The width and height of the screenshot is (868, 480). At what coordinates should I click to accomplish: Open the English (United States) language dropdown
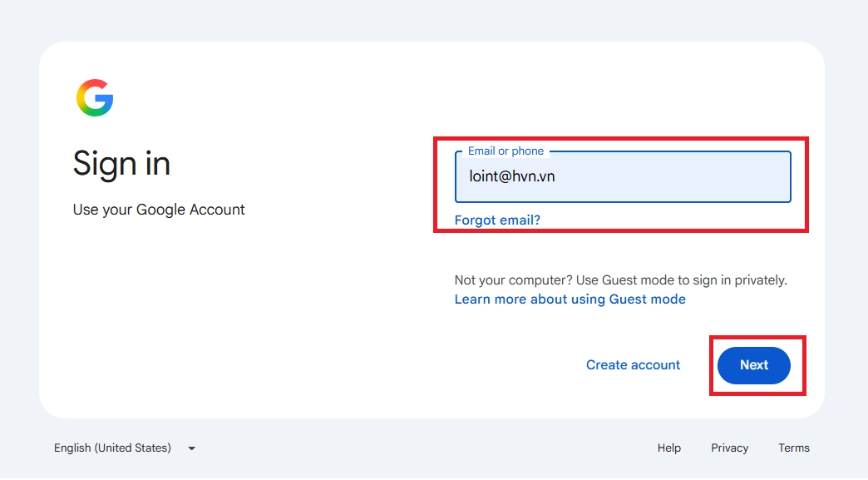point(125,448)
